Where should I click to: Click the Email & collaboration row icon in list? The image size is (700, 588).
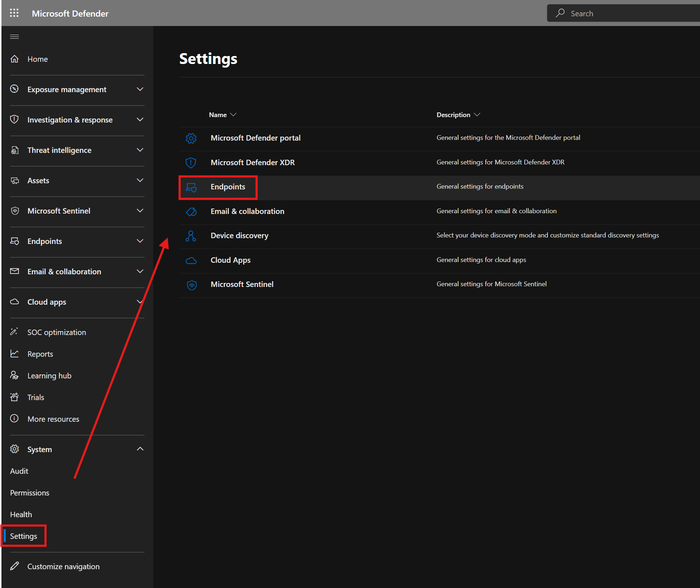pos(191,212)
